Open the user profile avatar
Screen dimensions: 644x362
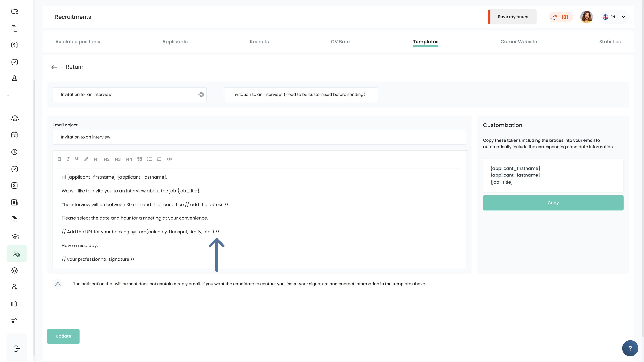point(587,17)
